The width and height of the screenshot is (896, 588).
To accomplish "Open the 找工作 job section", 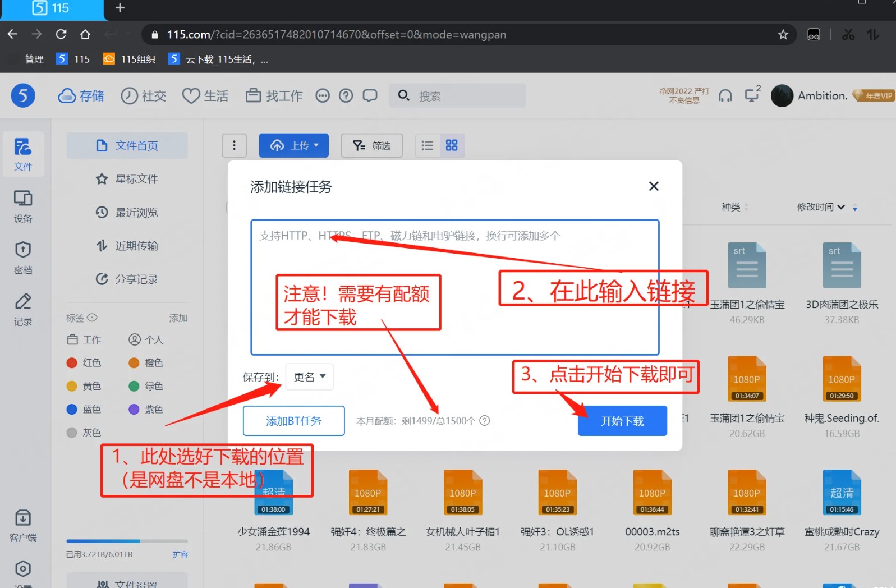I will coord(274,96).
